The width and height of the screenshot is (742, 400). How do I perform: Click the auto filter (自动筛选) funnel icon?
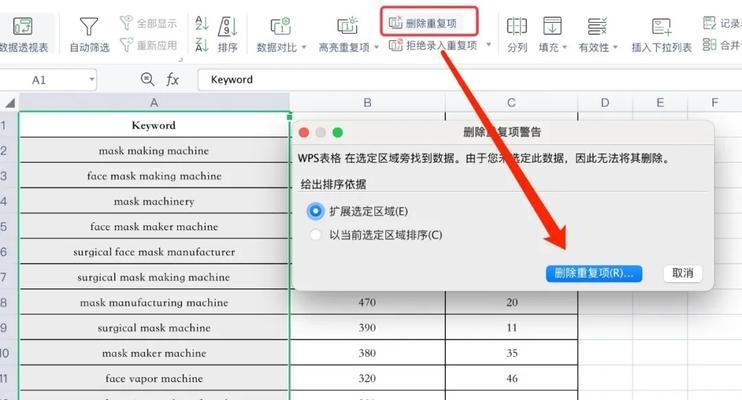coord(88,27)
